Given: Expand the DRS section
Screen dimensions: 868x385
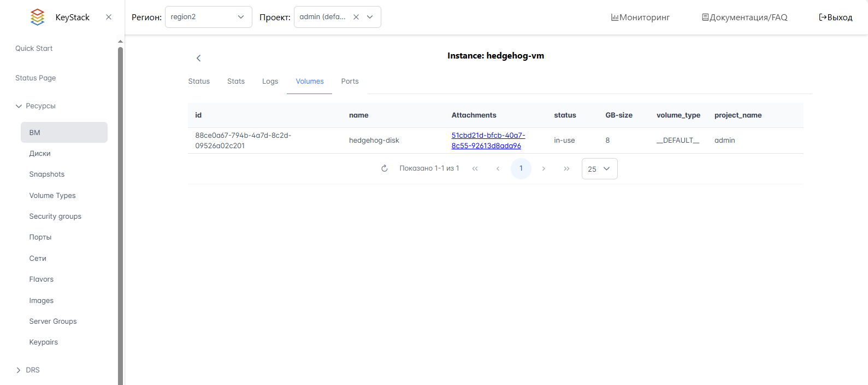Looking at the screenshot, I should [19, 370].
